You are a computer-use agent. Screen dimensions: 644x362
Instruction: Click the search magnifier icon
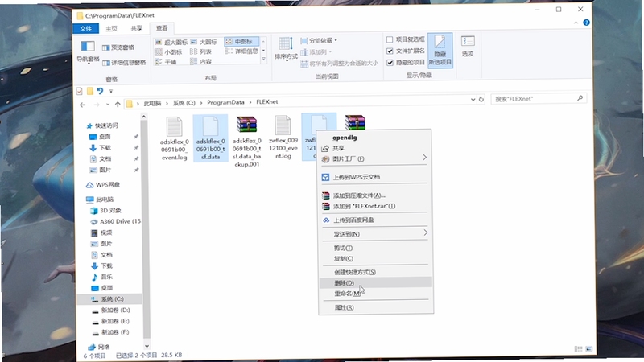tap(580, 98)
